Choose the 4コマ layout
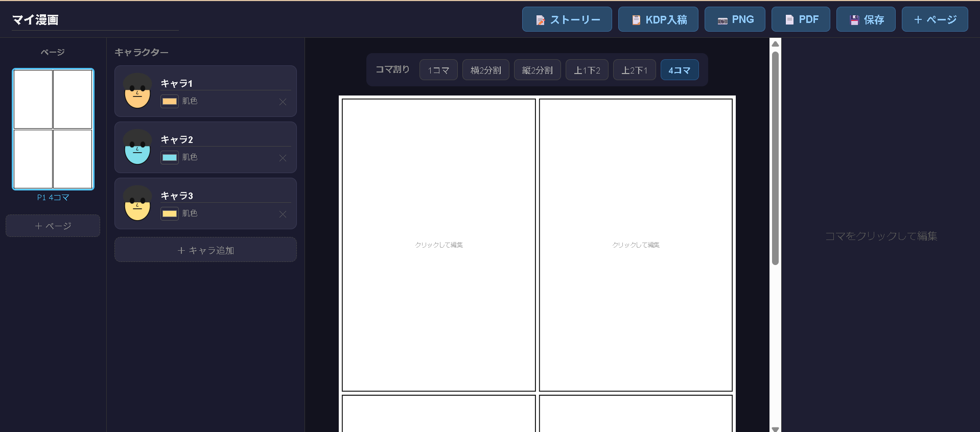Viewport: 980px width, 432px height. [x=679, y=70]
